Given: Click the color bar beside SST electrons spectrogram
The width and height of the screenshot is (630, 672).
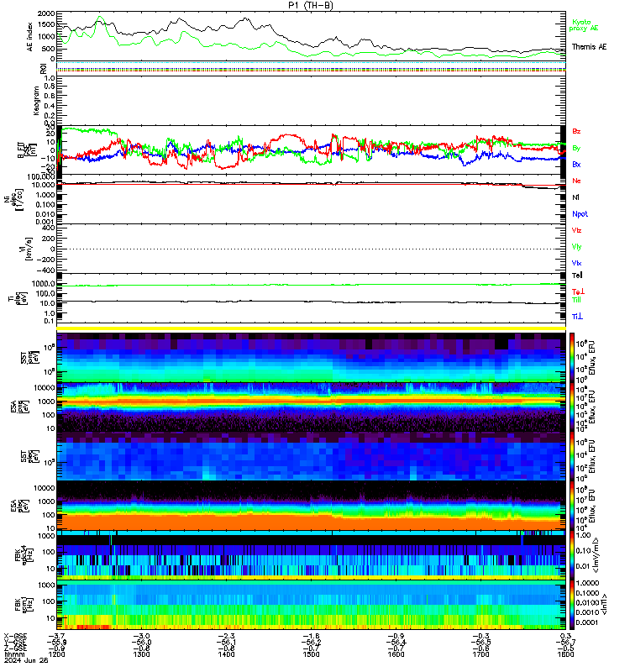Looking at the screenshot, I should pyautogui.click(x=572, y=456).
